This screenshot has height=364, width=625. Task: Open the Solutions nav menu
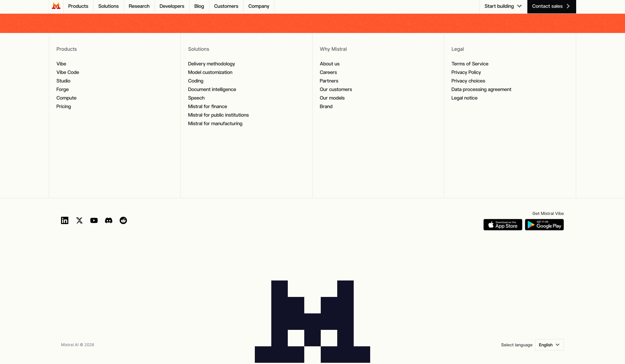[x=108, y=6]
